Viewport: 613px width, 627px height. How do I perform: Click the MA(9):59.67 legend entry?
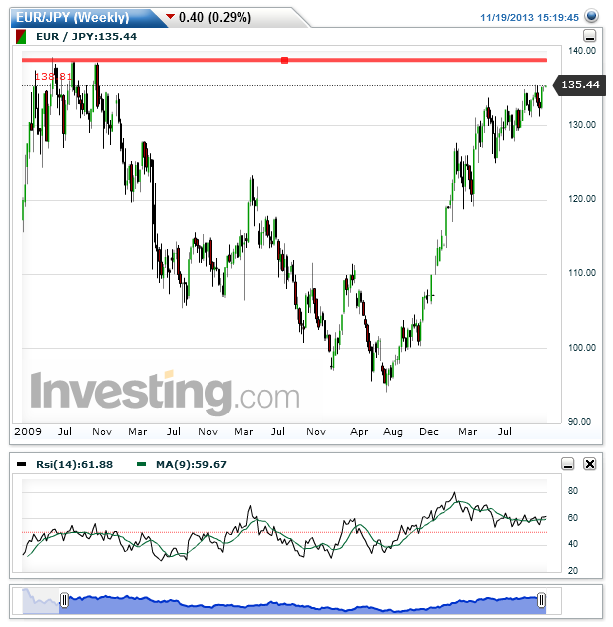pos(191,465)
